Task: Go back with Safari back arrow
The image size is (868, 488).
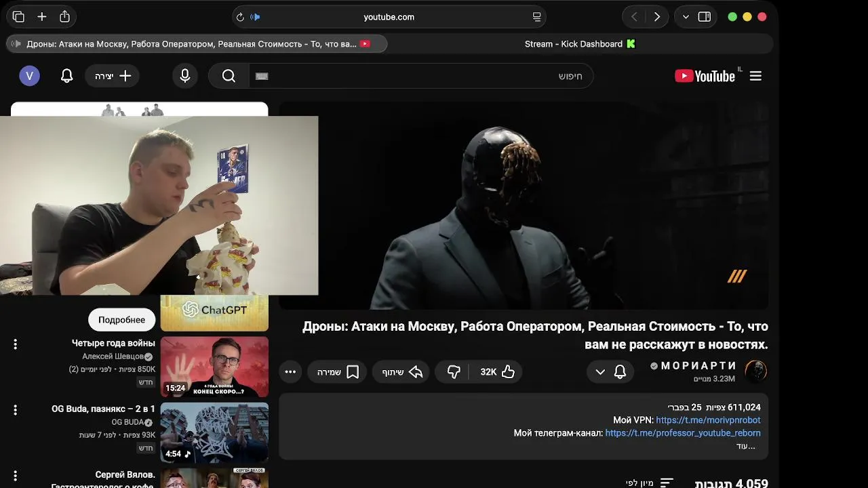Action: [x=634, y=17]
